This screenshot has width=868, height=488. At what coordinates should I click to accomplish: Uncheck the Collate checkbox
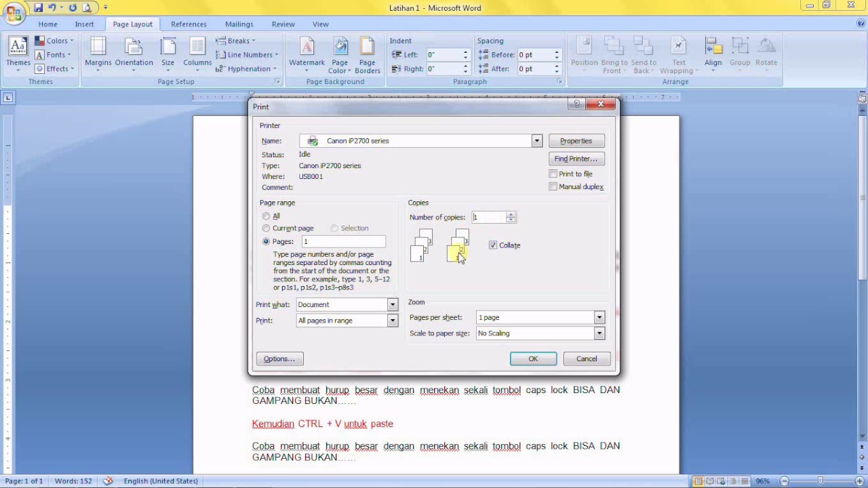tap(493, 245)
